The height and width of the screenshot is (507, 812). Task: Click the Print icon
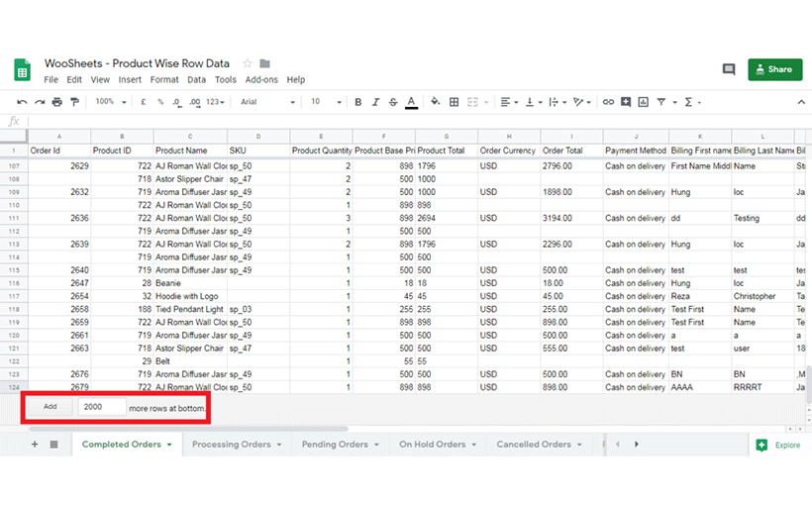[x=57, y=102]
